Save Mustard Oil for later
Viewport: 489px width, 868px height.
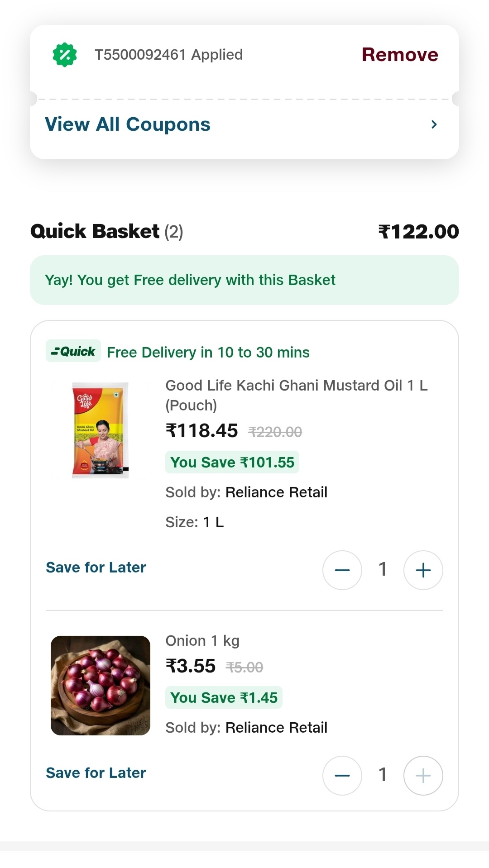[96, 568]
